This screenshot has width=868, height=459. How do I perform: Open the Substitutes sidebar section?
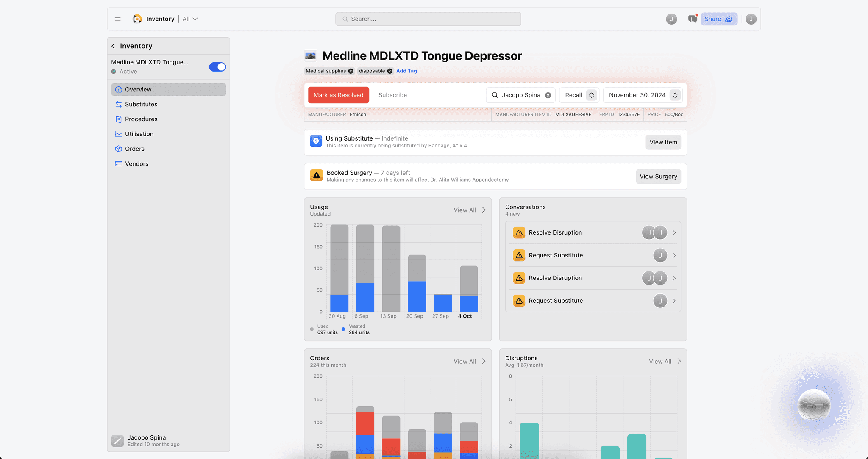pyautogui.click(x=141, y=104)
